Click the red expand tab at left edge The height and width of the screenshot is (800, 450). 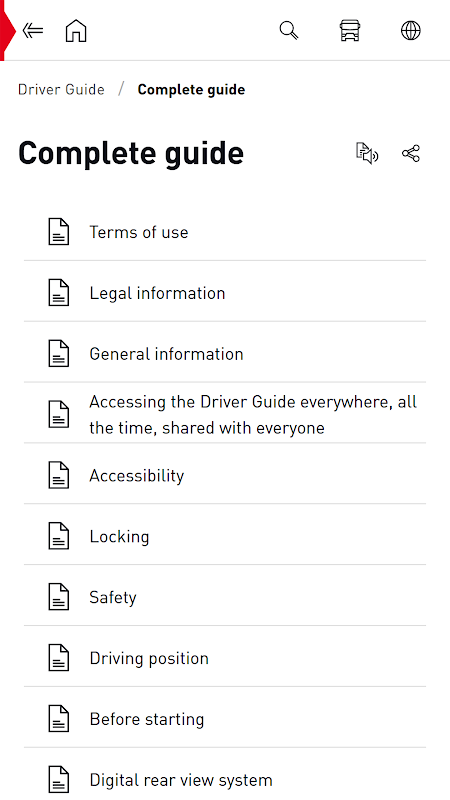click(x=7, y=30)
